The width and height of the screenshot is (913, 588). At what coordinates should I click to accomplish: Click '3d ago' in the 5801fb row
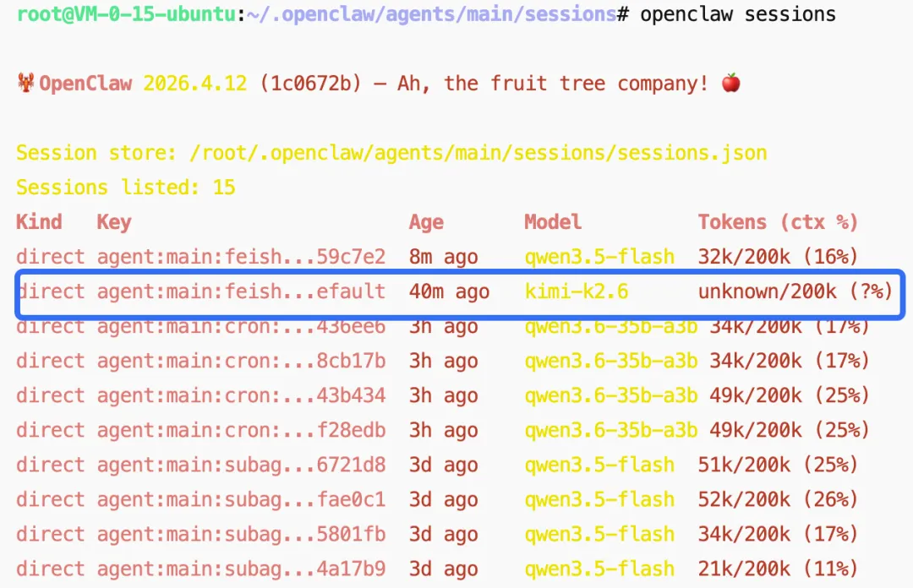pyautogui.click(x=443, y=534)
